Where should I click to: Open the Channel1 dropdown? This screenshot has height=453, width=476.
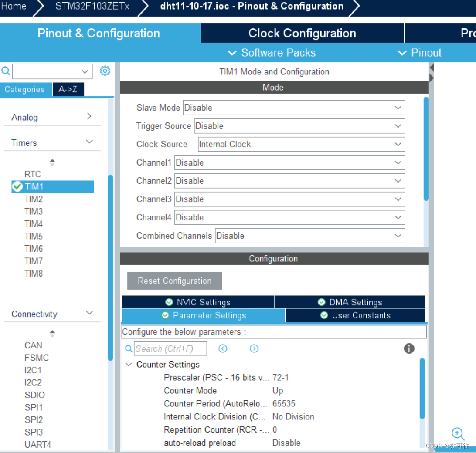coord(289,162)
